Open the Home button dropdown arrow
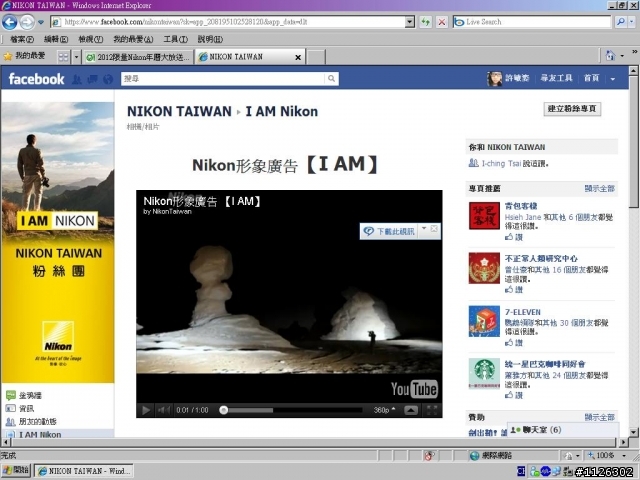 [622, 56]
